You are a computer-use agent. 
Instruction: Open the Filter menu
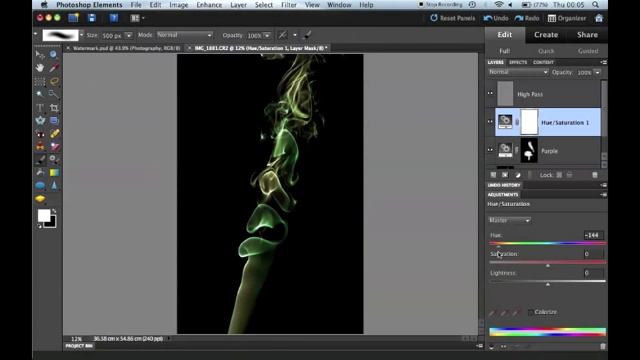[289, 5]
